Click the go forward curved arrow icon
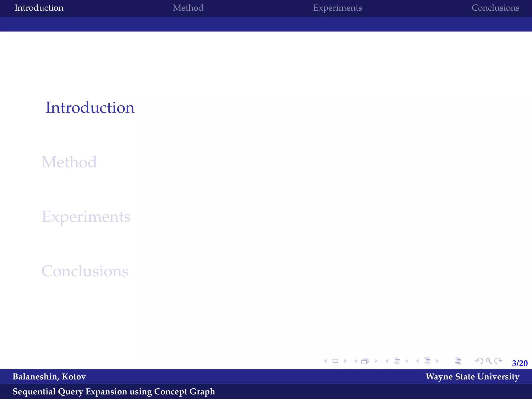 498,361
